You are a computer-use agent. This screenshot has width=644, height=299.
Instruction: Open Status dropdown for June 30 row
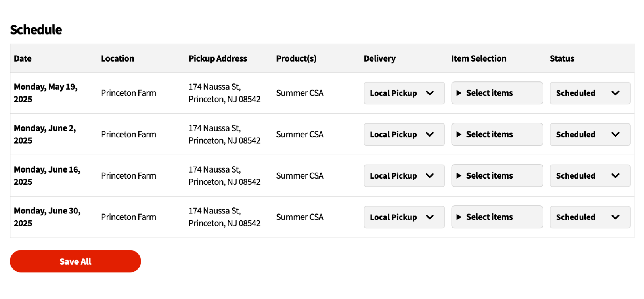tap(590, 217)
